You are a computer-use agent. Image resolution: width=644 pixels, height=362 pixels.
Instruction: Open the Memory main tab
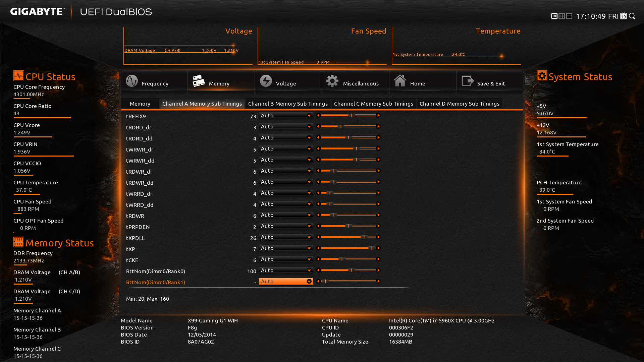click(x=221, y=81)
